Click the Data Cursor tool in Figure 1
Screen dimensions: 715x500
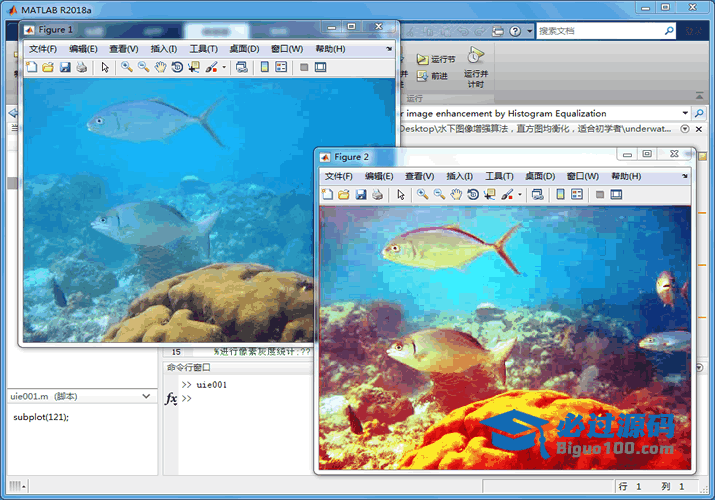tap(194, 68)
